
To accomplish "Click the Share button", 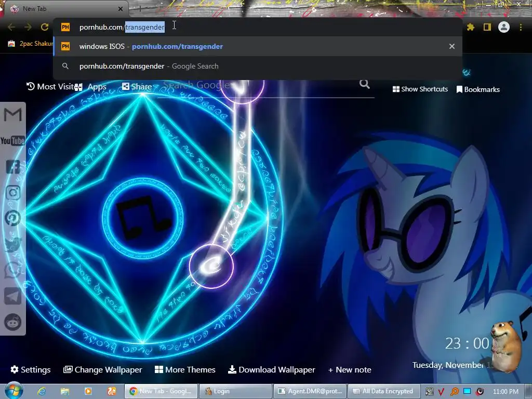I will click(137, 87).
